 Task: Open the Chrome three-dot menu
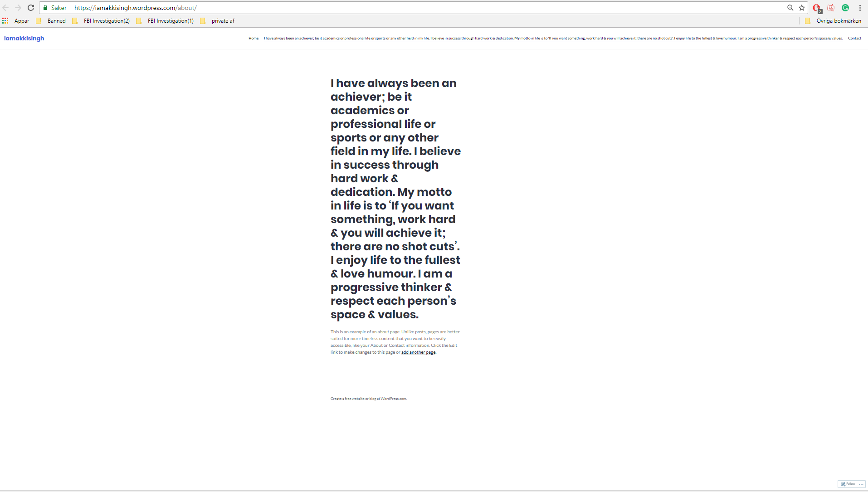[x=860, y=8]
